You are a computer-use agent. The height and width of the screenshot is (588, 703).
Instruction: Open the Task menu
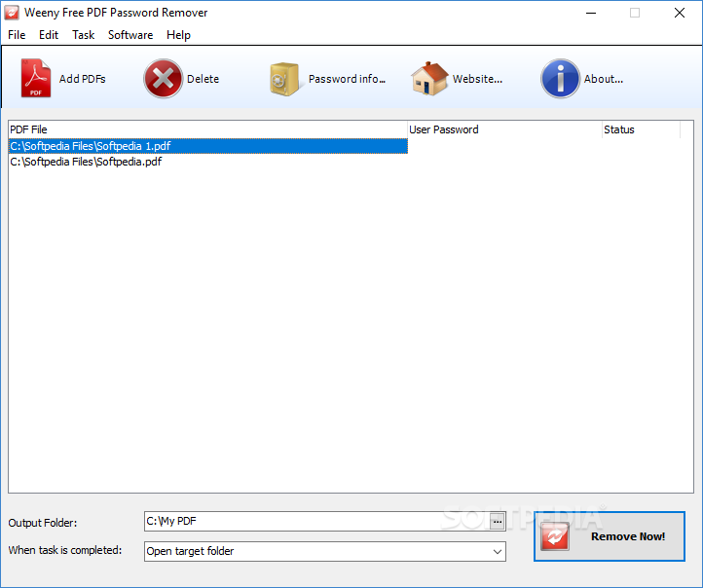[84, 35]
